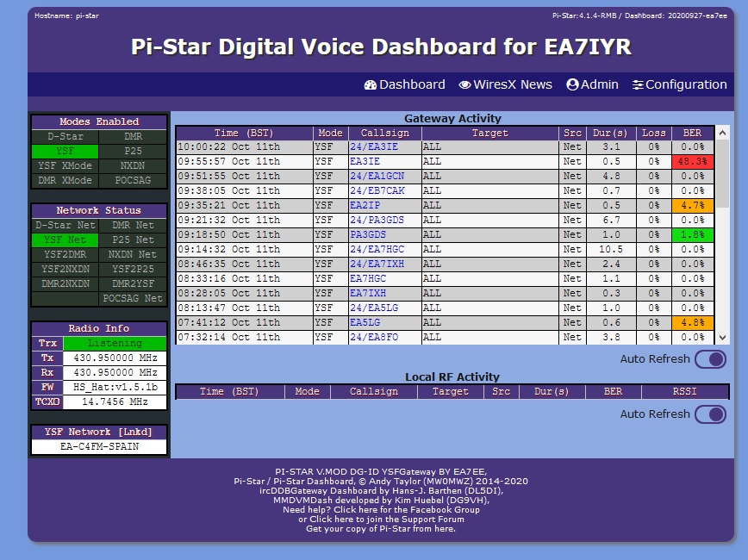Open the Configuration page
The image size is (748, 560).
coord(679,85)
